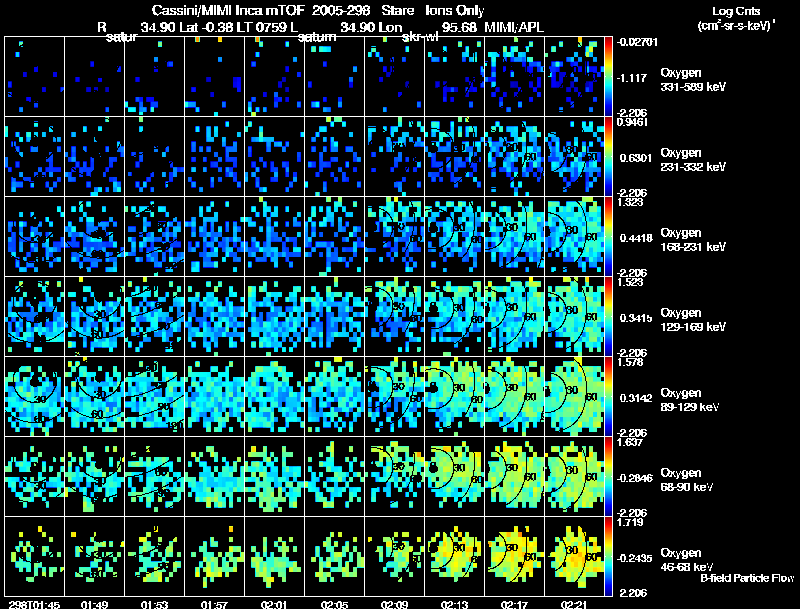Click the '-0.2846' colorbar value
Image resolution: width=800 pixels, height=609 pixels.
click(635, 478)
